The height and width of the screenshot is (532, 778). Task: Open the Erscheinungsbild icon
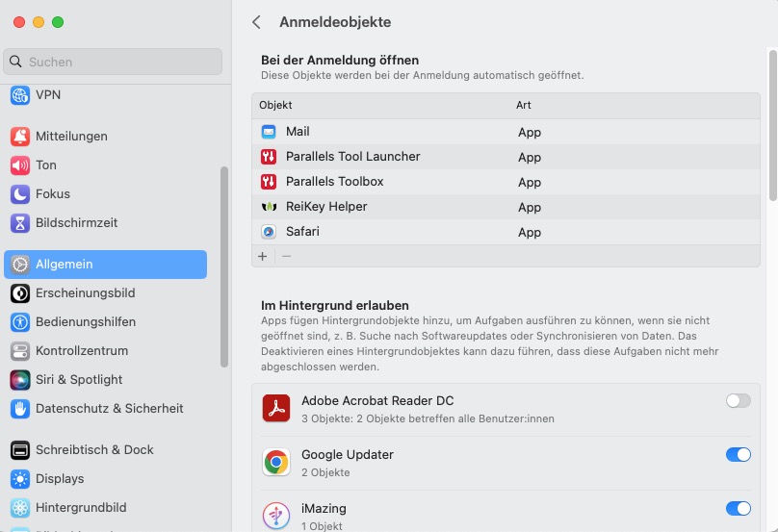coord(20,293)
